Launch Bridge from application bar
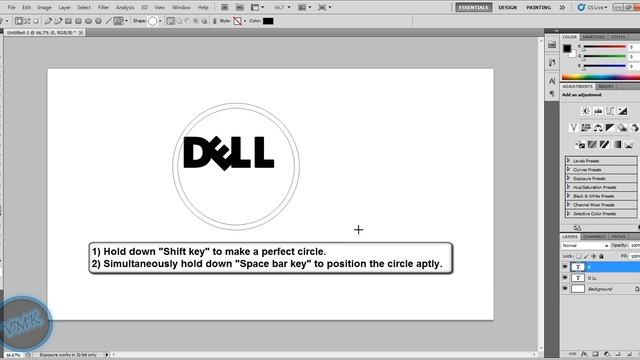640x360 pixels. (x=224, y=7)
